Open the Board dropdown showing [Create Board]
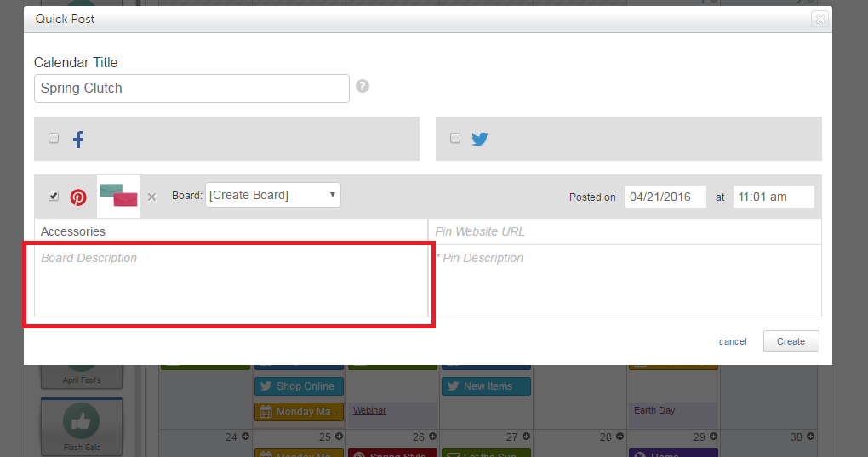The width and height of the screenshot is (868, 457). click(x=272, y=195)
